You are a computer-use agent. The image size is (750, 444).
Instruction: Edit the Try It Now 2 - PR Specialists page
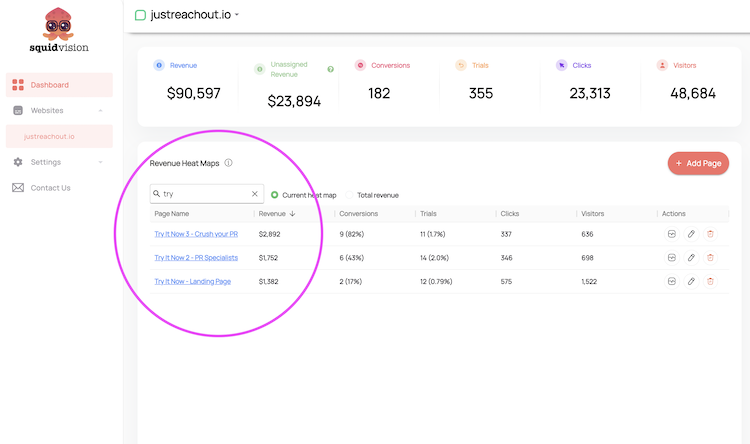tap(691, 258)
